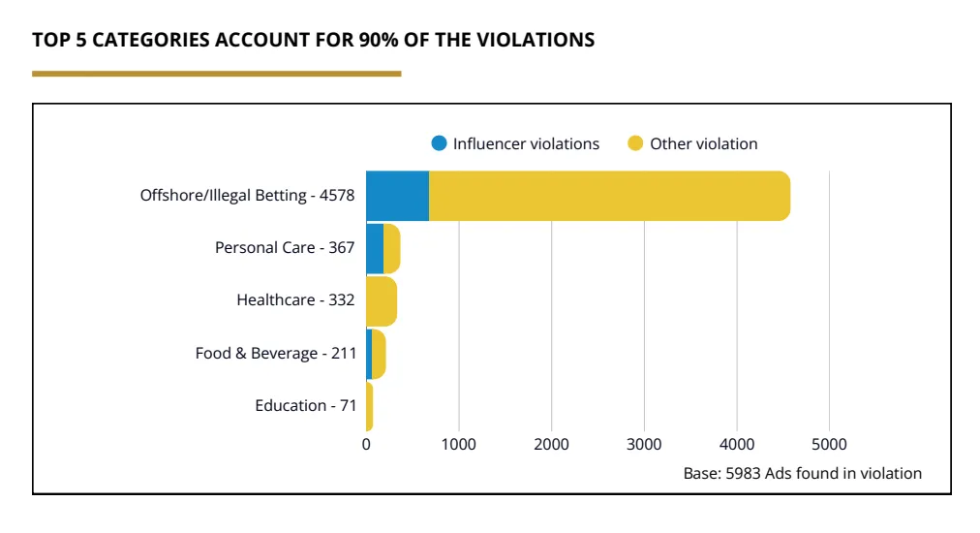This screenshot has width=980, height=533.
Task: Select the Healthcare - 332 label
Action: click(x=295, y=300)
